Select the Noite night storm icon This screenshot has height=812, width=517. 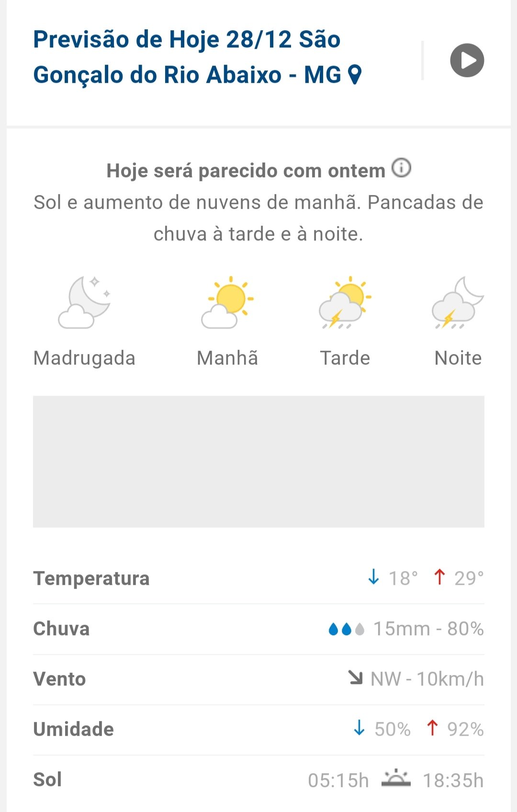(458, 303)
